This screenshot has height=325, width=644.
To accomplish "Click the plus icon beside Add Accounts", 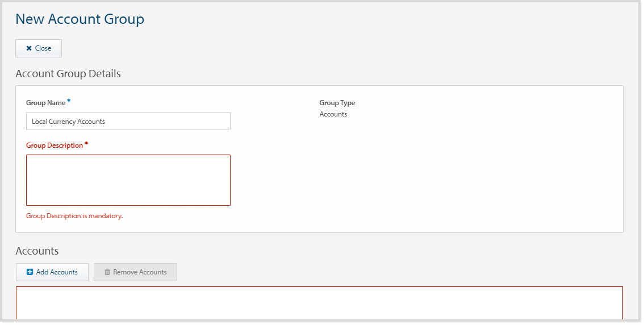I will pos(30,272).
